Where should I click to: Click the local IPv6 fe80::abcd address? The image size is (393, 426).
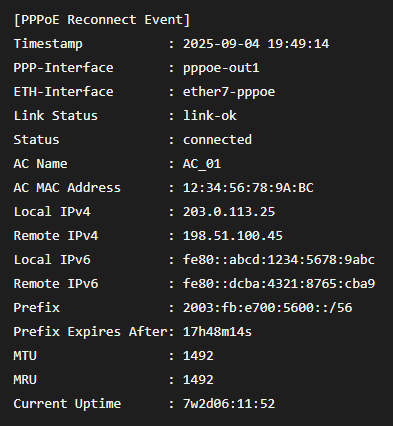(279, 260)
